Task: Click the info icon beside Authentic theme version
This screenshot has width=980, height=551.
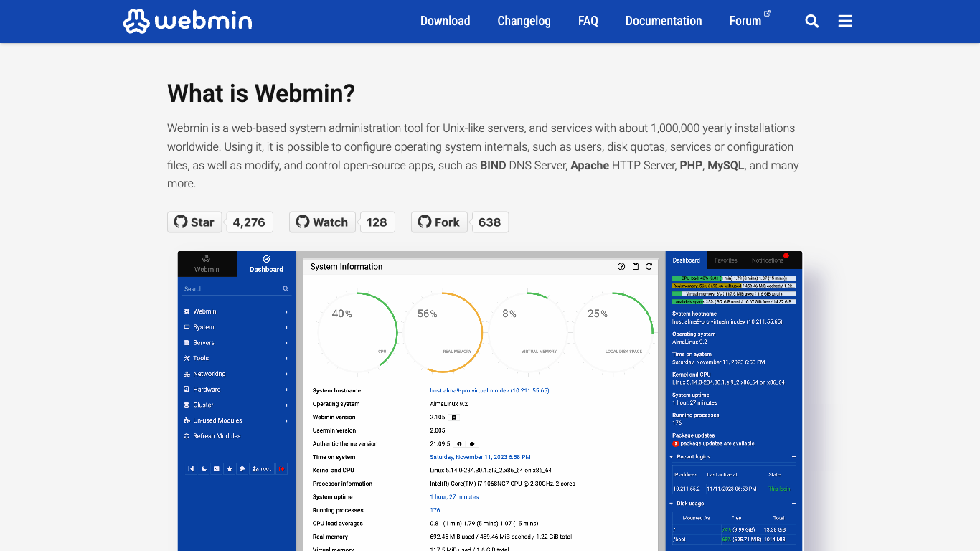Action: pyautogui.click(x=459, y=443)
